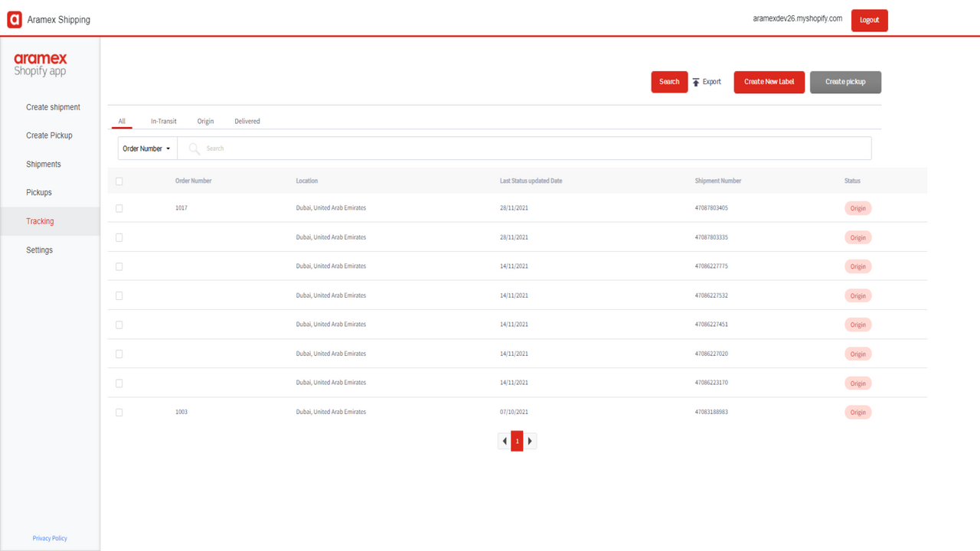
Task: Click the Shipment Number column header
Action: 718,181
